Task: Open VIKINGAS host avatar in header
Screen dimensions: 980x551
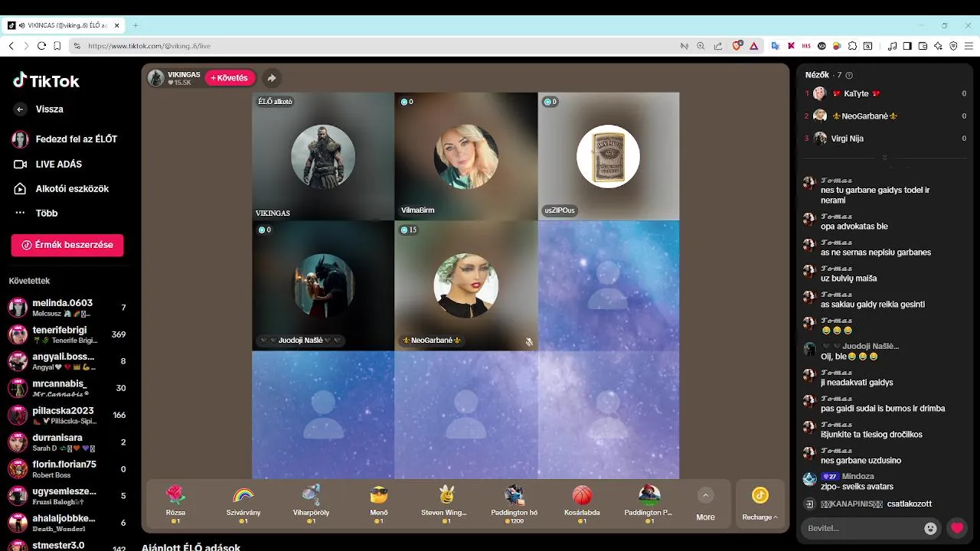Action: point(156,78)
